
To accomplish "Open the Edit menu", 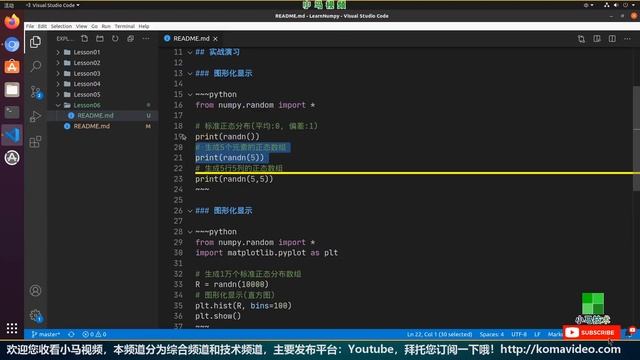I will (x=42, y=26).
